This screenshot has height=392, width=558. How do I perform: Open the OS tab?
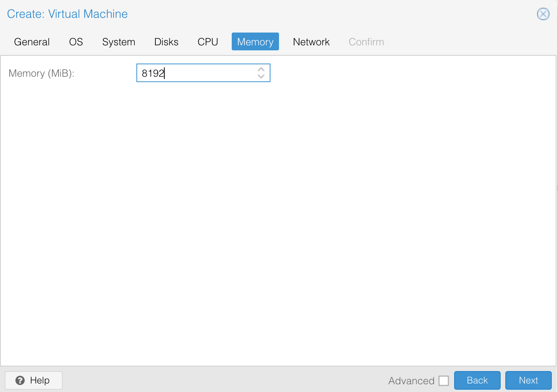pyautogui.click(x=76, y=41)
